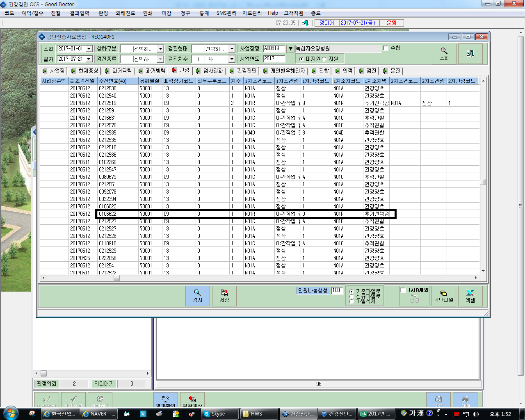Sort by the 최초검진일 column header
The image size is (525, 420).
82,81
